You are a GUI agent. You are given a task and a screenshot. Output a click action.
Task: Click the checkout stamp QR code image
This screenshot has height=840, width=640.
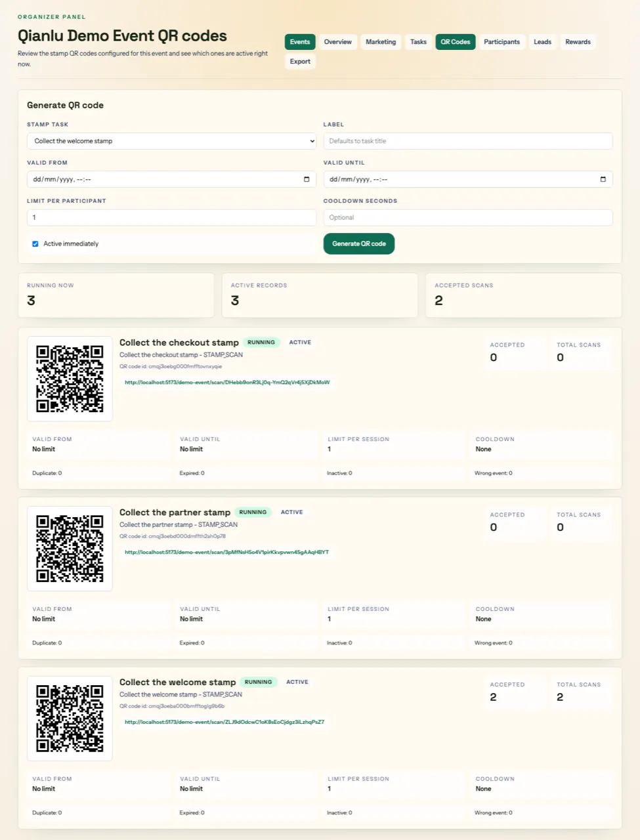click(70, 379)
